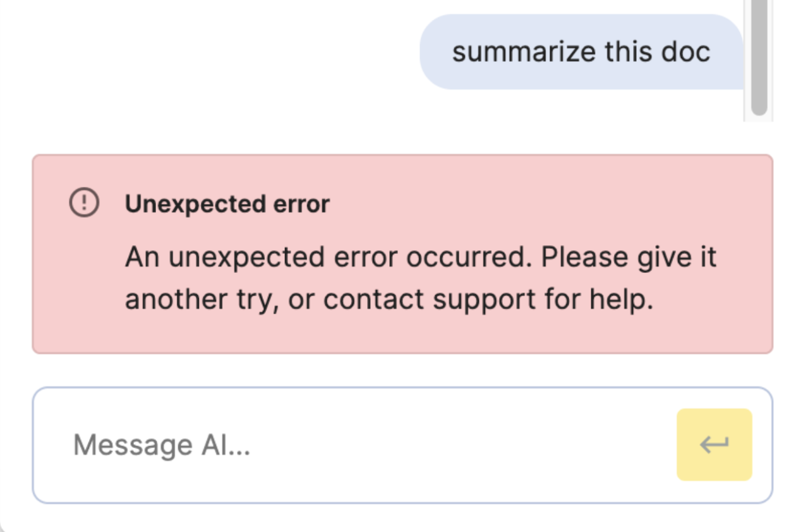Click the "An unexpected error occurred" text
This screenshot has height=532, width=796.
click(x=329, y=257)
